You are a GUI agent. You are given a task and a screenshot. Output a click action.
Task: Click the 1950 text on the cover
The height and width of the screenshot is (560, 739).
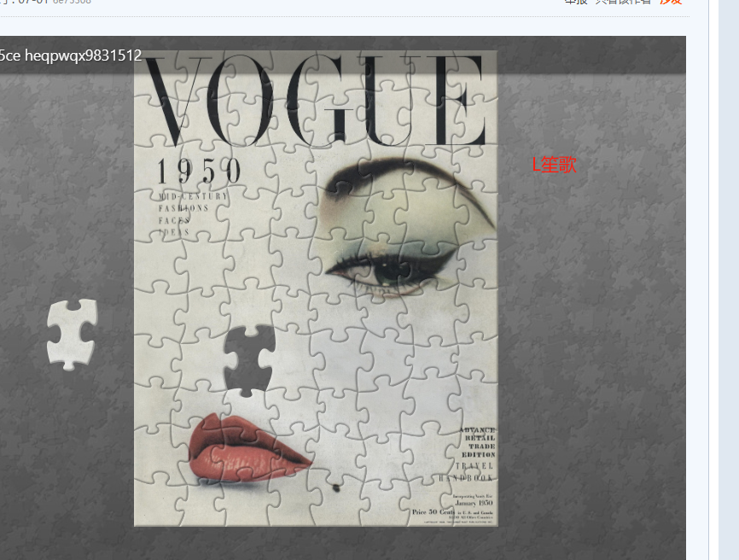(x=199, y=171)
